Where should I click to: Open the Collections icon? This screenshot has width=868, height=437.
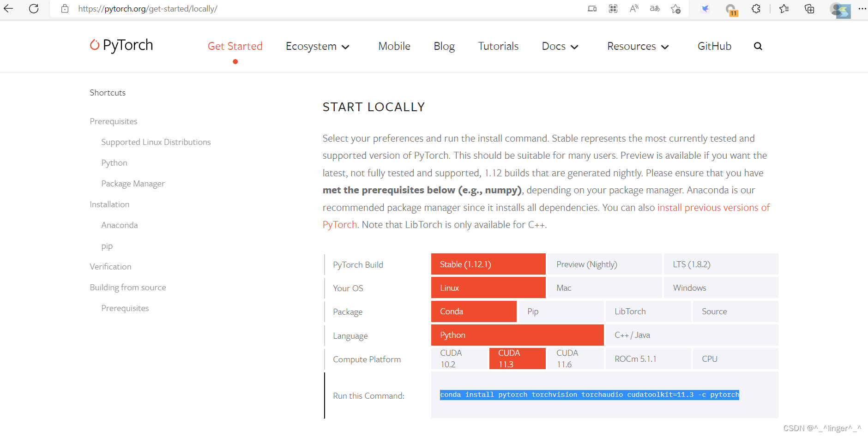coord(809,8)
